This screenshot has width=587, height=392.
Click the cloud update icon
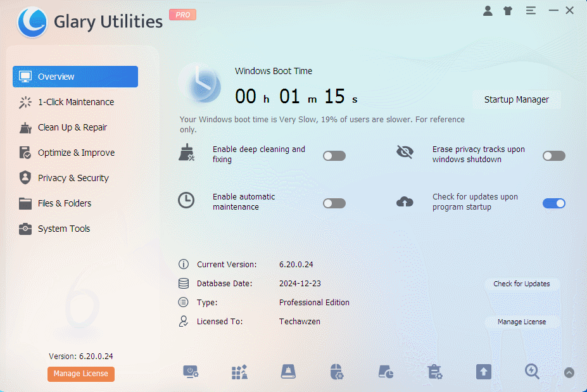pyautogui.click(x=405, y=201)
